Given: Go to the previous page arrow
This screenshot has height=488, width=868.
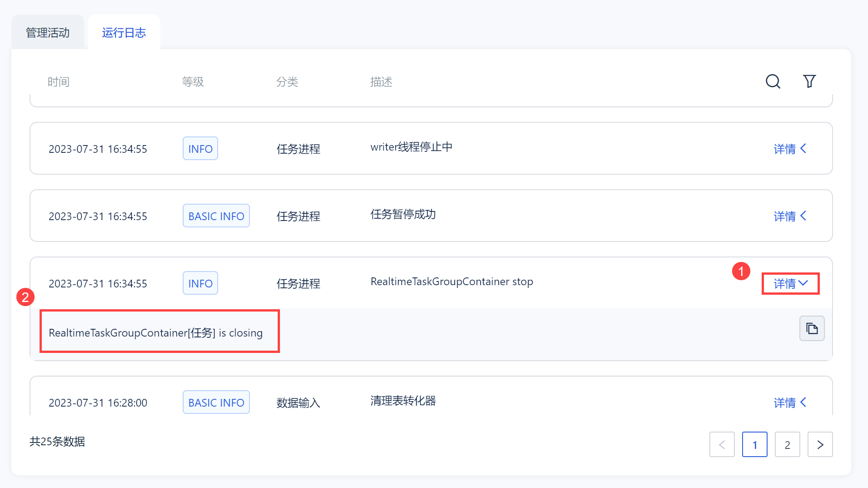Looking at the screenshot, I should click(x=722, y=444).
